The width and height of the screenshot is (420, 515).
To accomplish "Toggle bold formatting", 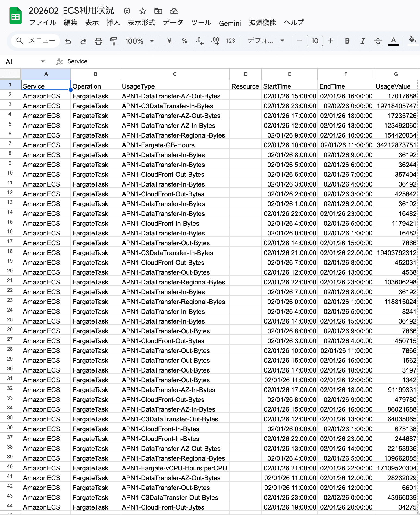I will coord(347,41).
